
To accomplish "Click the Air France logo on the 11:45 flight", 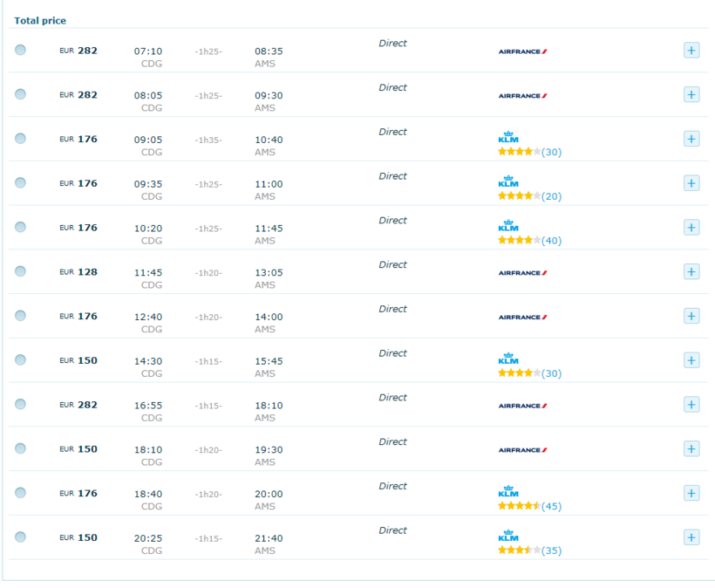I will click(522, 273).
